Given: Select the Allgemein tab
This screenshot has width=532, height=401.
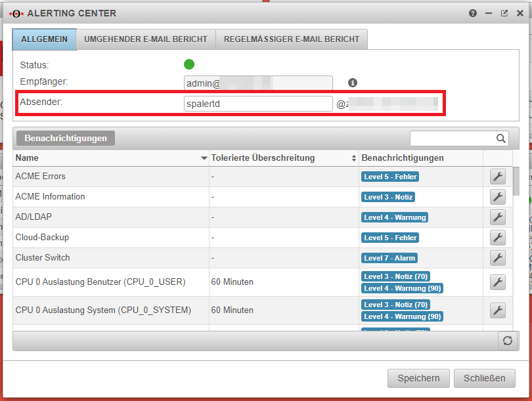Looking at the screenshot, I should (x=44, y=39).
